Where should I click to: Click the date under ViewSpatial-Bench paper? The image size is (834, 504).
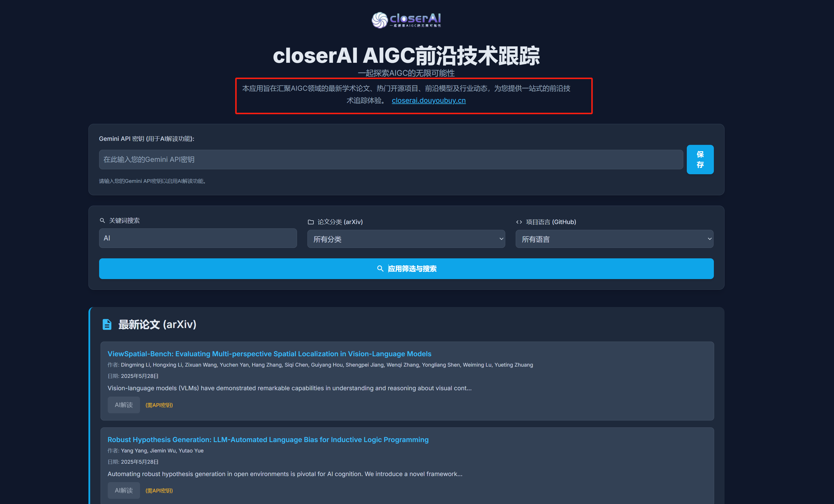tap(133, 376)
